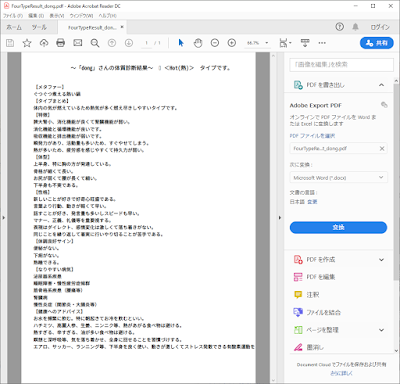This screenshot has width=400, height=384.
Task: Open the Microsoft Word (*.docx) format dropdown
Action: tap(338, 178)
